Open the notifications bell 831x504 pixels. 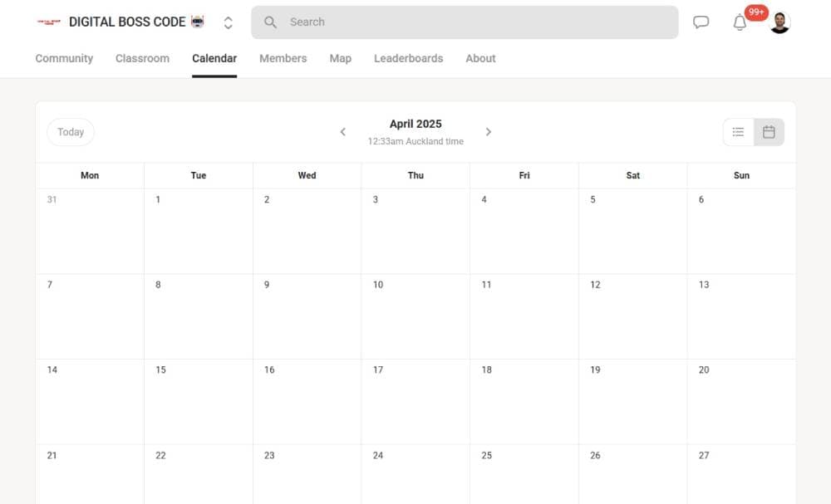740,22
